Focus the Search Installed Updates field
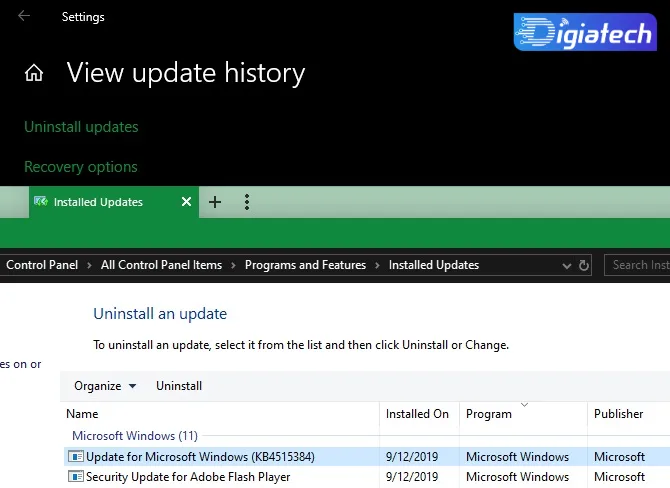Image resolution: width=670 pixels, height=488 pixels. tap(637, 265)
